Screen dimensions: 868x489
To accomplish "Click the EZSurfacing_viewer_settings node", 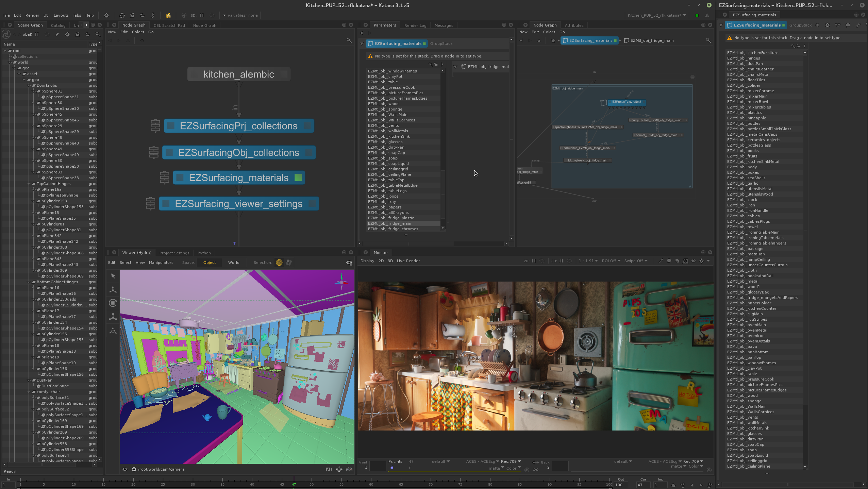I will click(238, 204).
